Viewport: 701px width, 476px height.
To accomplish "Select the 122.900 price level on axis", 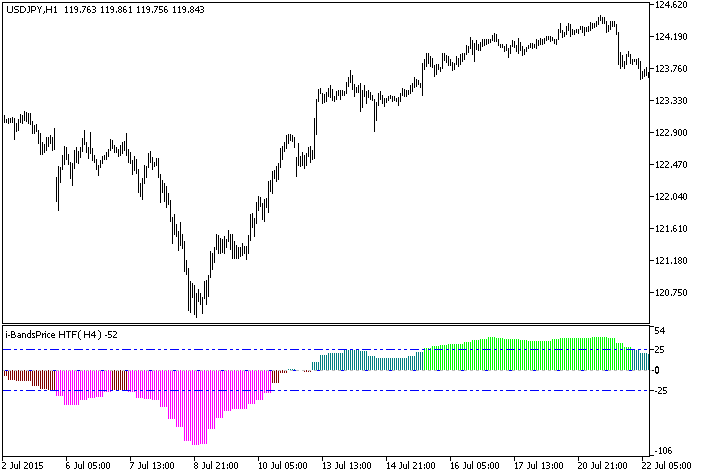I will tap(673, 133).
